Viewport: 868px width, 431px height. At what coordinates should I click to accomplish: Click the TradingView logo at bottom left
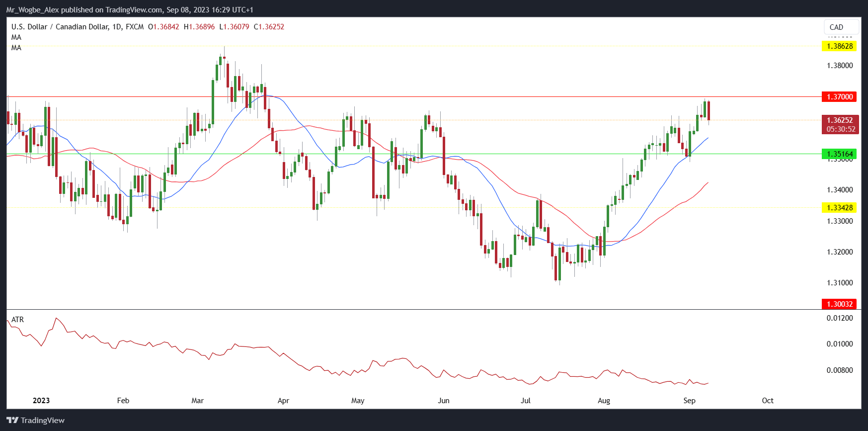point(36,421)
